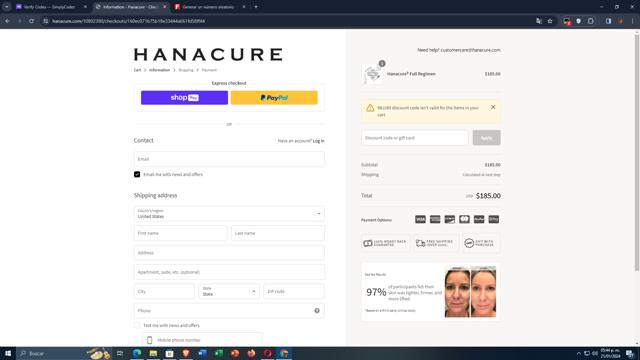Click the before and after results photo
Viewport: 640px width, 360px height.
tap(470, 291)
